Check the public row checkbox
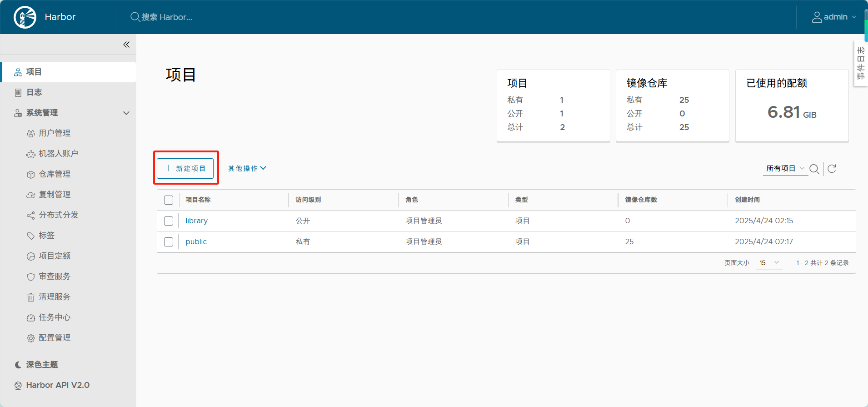Viewport: 868px width, 407px height. [x=169, y=242]
